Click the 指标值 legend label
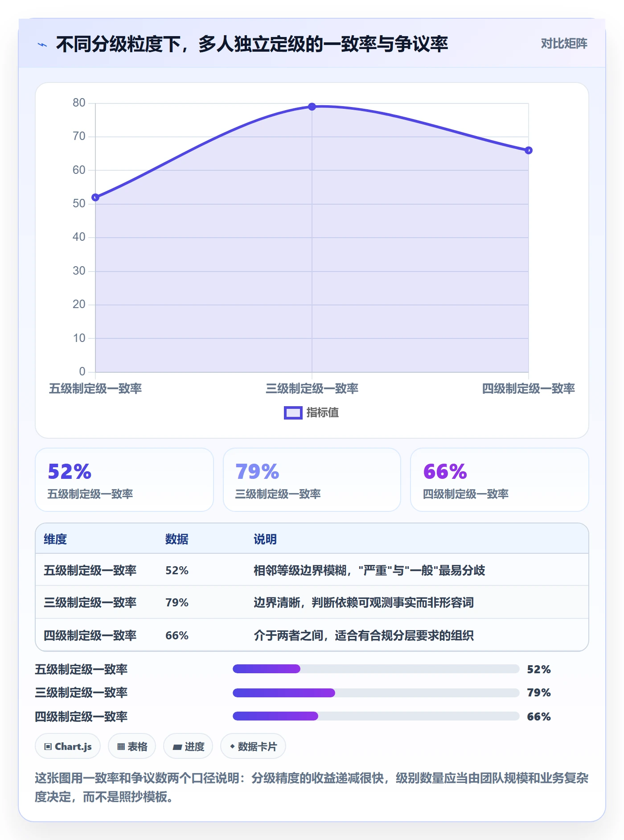The image size is (624, 840). coord(323,413)
